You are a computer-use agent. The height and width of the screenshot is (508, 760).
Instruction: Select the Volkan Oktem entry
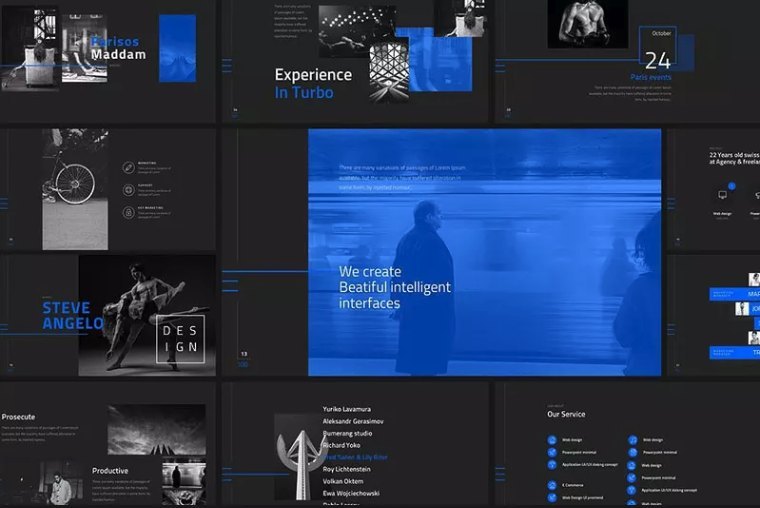[343, 481]
